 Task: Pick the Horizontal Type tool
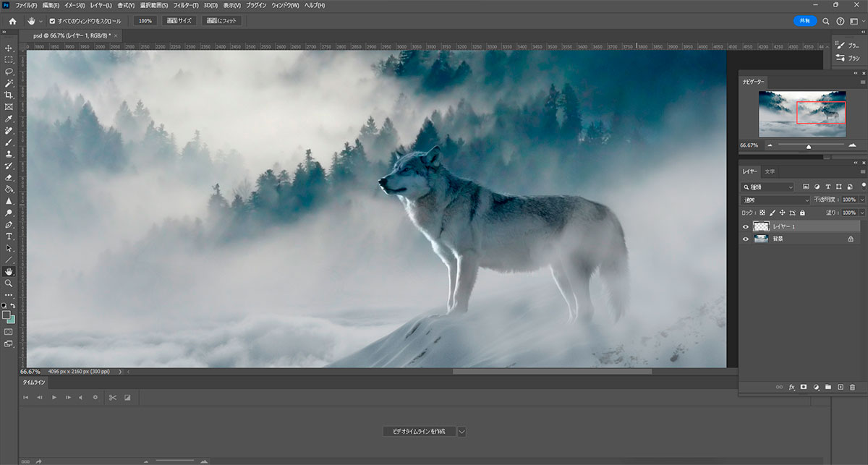[9, 236]
